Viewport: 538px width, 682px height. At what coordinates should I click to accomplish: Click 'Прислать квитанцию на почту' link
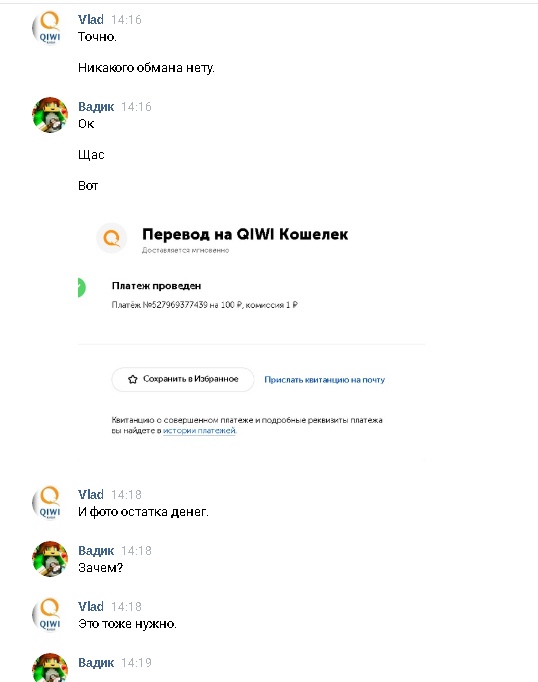324,380
